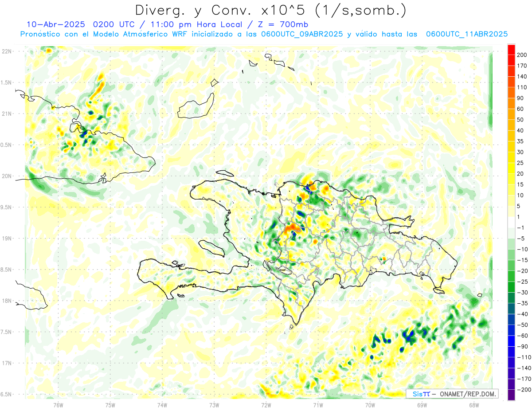Click the 76W longitude label
The height and width of the screenshot is (411, 532).
click(58, 405)
